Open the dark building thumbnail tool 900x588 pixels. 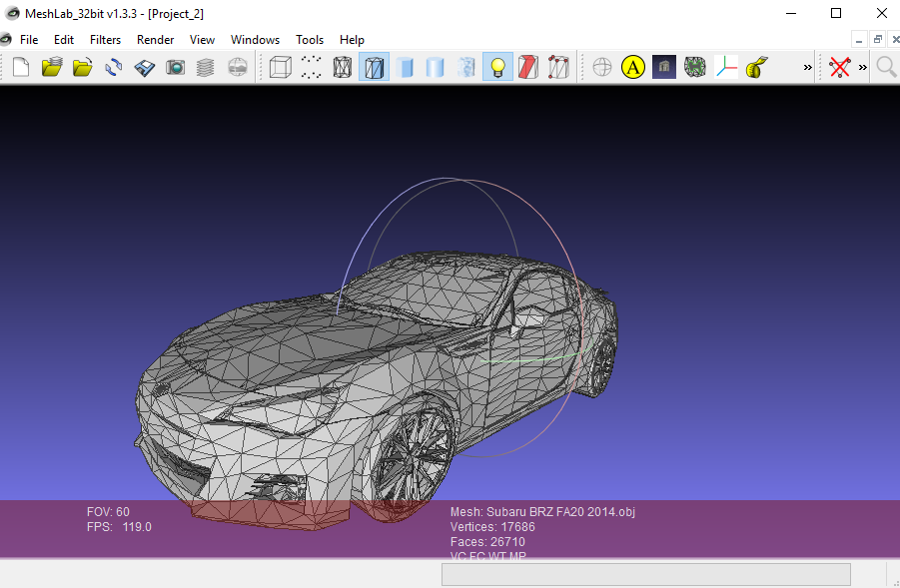[x=664, y=67]
